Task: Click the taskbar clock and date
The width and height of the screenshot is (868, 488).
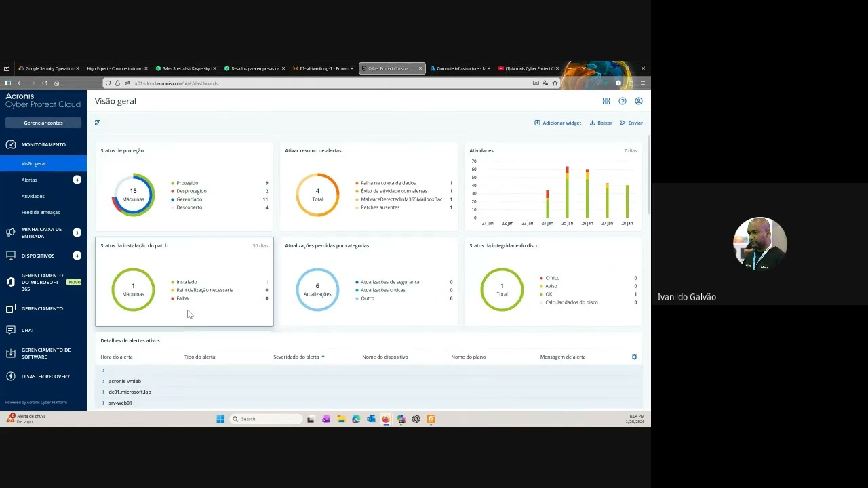Action: [635, 419]
